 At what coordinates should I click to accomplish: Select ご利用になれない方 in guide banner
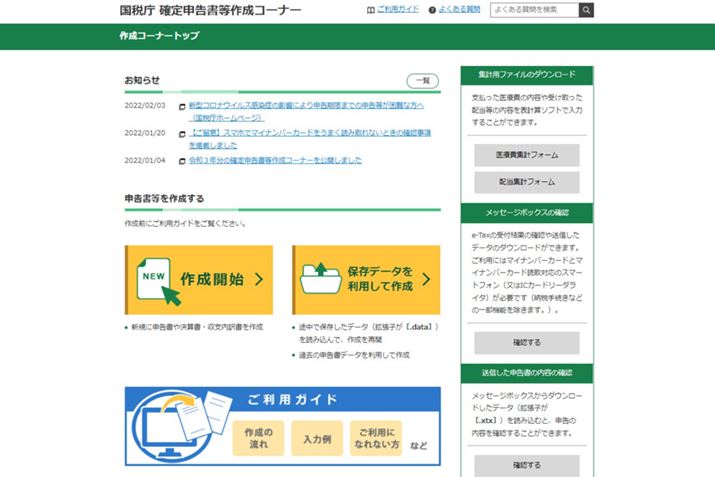pyautogui.click(x=376, y=438)
